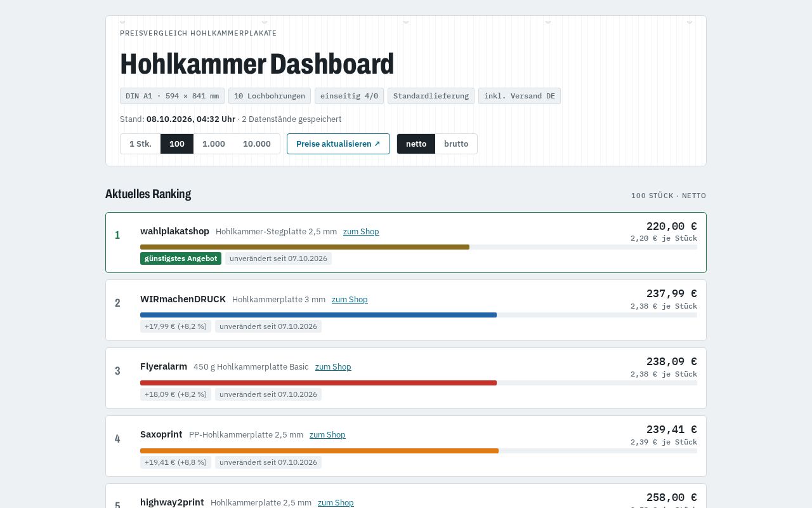
Task: Select the 100 quantity option
Action: [177, 144]
